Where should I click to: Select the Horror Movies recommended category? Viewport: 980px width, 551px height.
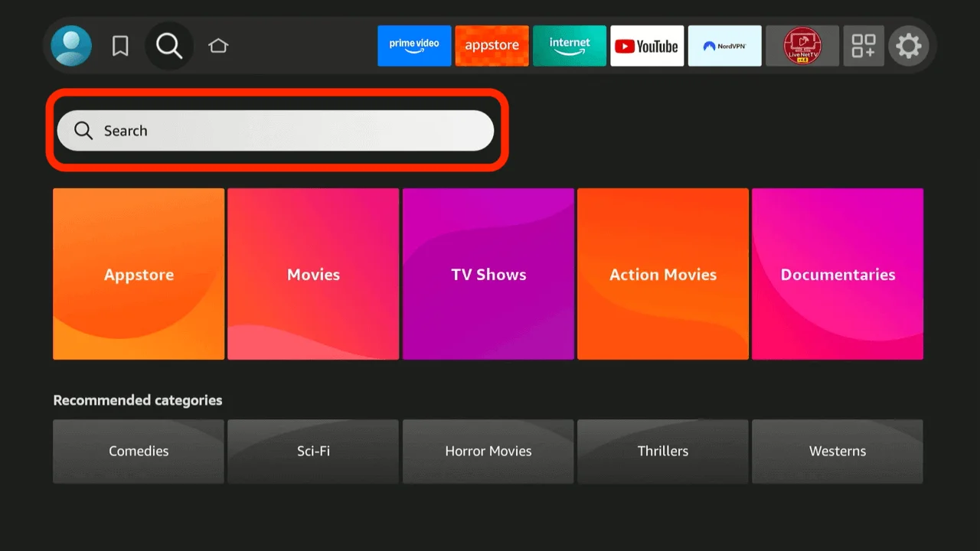488,451
